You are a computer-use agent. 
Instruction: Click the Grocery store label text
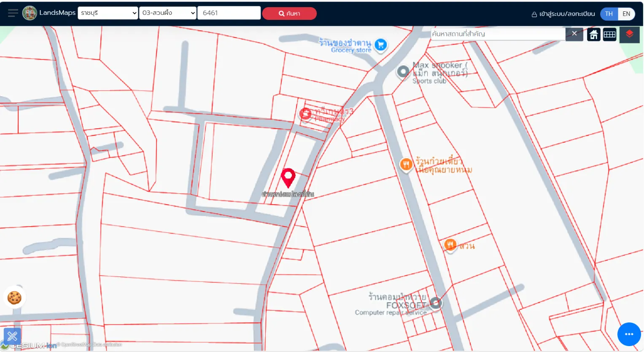pos(351,50)
